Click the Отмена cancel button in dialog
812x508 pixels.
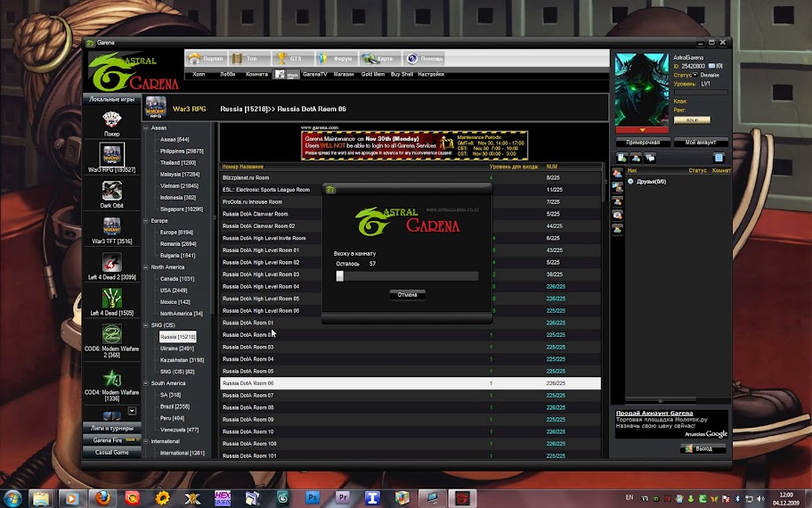pos(407,295)
